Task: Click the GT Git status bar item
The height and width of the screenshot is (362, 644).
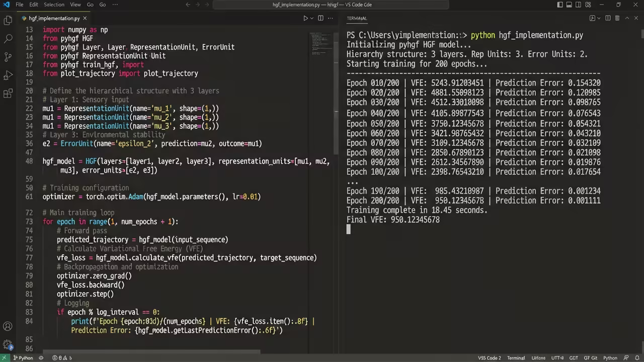Action: (590, 358)
